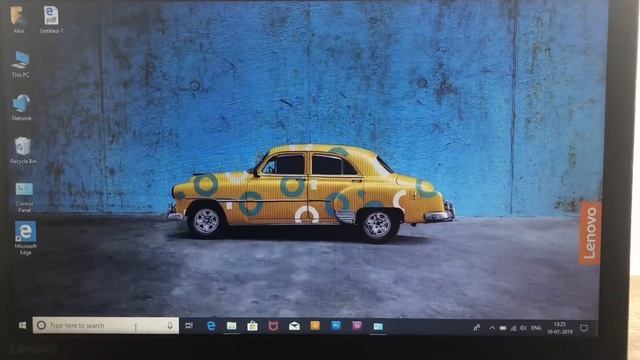
Task: Click the 'Type here to search' box
Action: tap(105, 325)
